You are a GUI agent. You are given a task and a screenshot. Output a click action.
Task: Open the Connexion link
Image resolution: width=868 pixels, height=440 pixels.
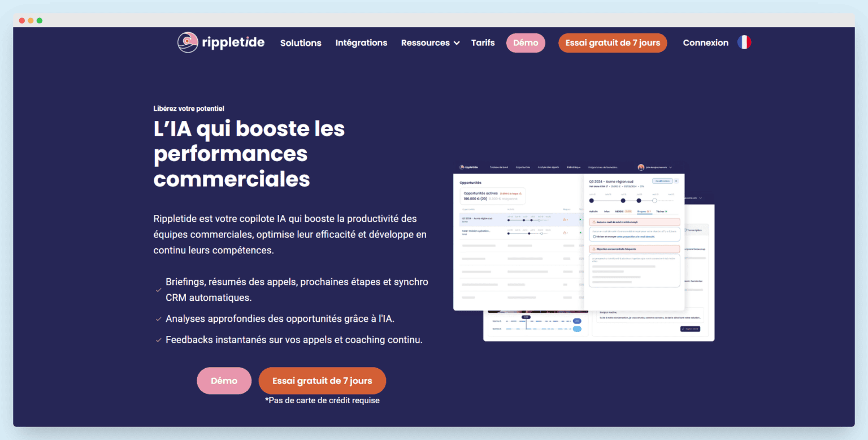(x=705, y=42)
